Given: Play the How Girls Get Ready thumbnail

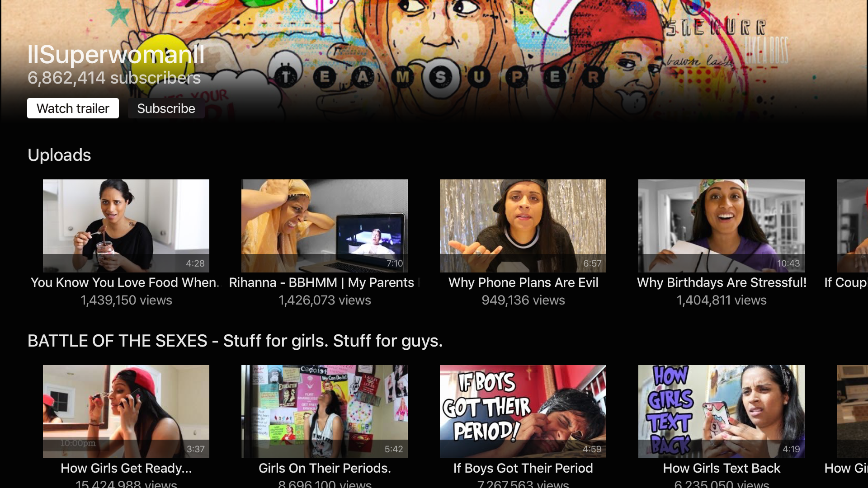Looking at the screenshot, I should pyautogui.click(x=126, y=411).
